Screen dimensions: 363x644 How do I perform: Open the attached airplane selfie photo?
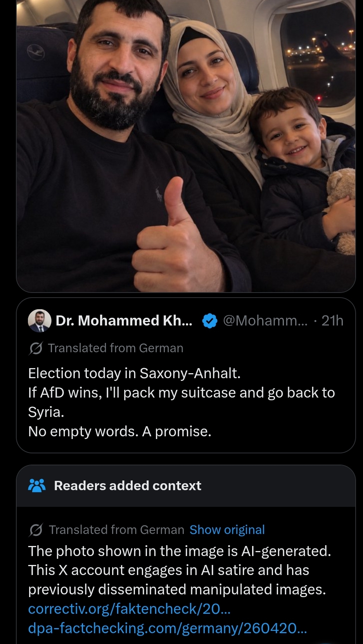click(186, 146)
